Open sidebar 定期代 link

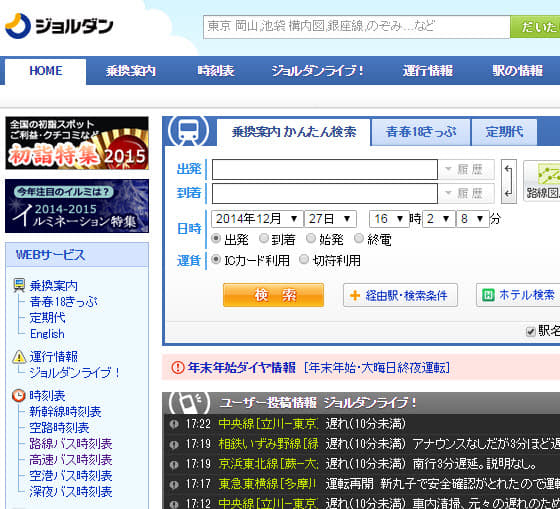48,318
